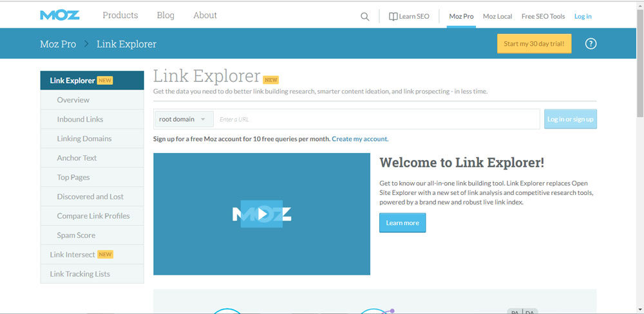The image size is (644, 314).
Task: Click the Create my account link
Action: tap(360, 139)
